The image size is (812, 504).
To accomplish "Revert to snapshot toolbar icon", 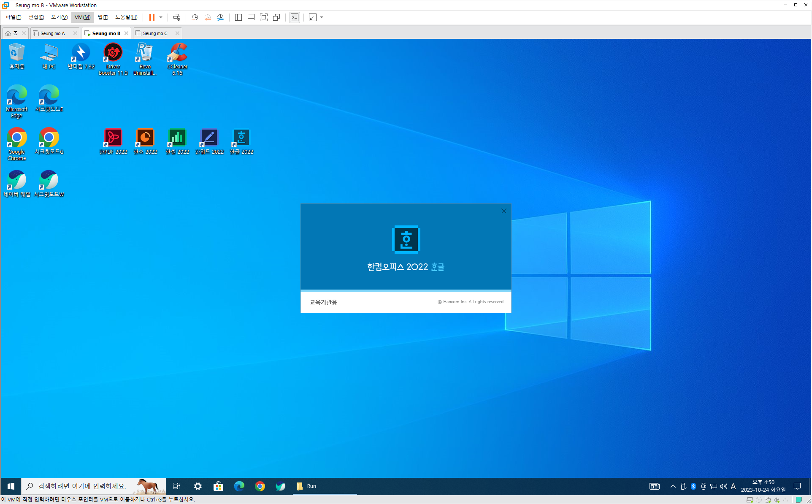I will coord(208,17).
